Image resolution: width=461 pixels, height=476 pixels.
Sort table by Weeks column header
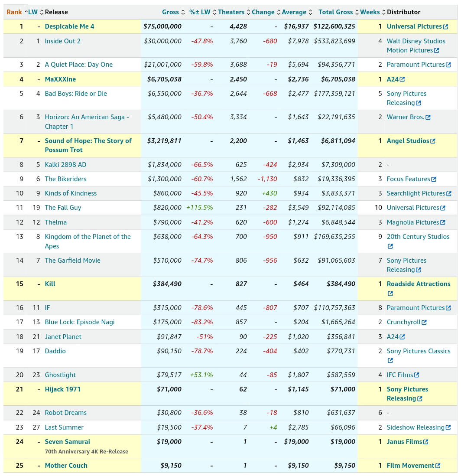pyautogui.click(x=373, y=12)
